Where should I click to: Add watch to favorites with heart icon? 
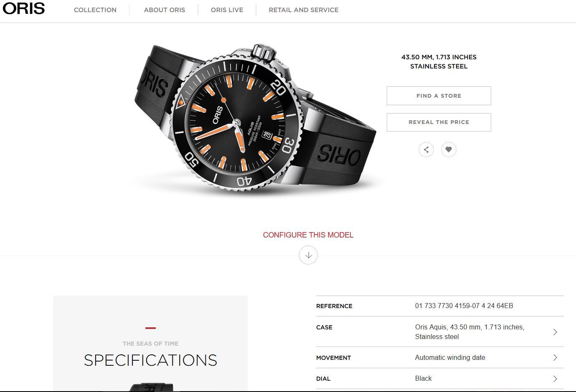[449, 149]
